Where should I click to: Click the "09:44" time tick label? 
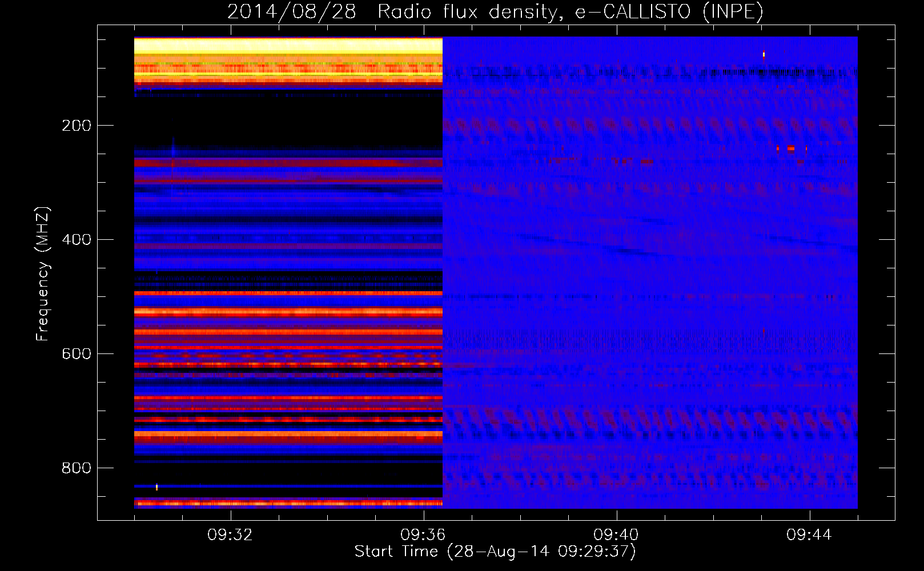tap(809, 535)
